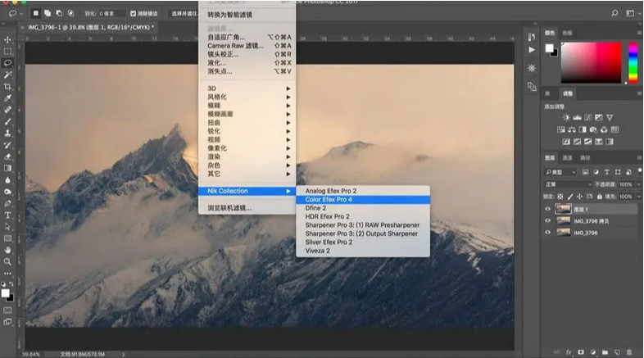Select the Lasso tool in the toolbar

[7, 62]
